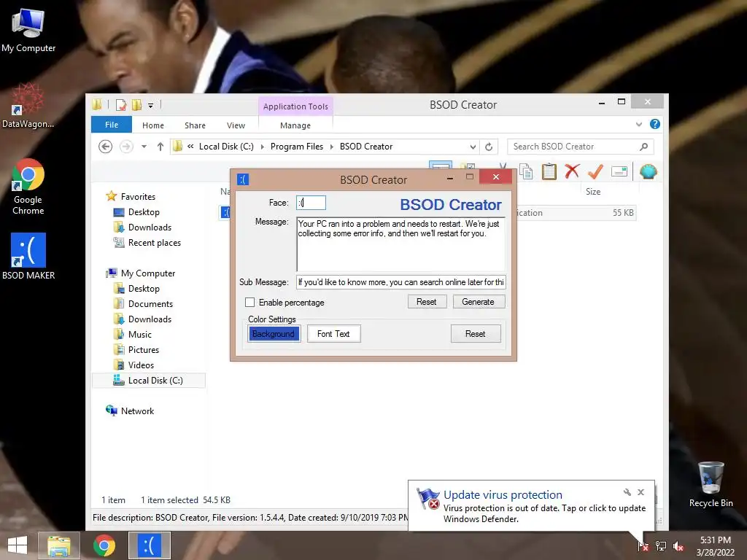Screen dimensions: 747x560
Task: Click the BSOD Creator dialog title icon
Action: 243,179
